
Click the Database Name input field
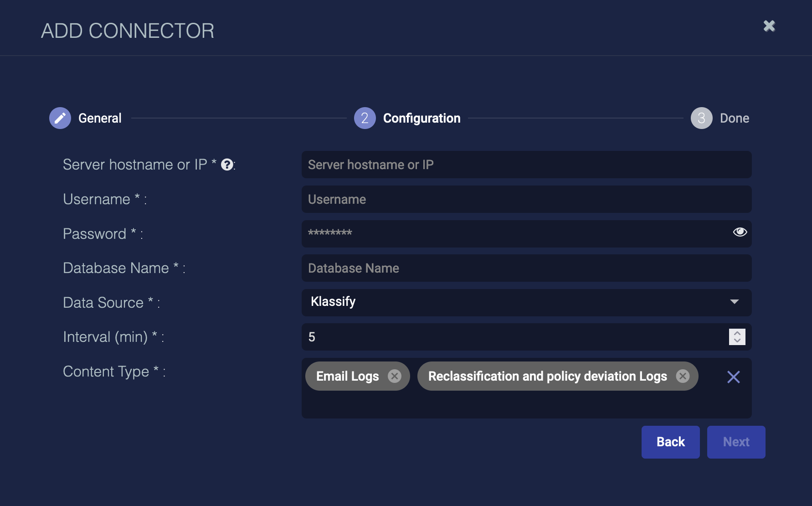pos(526,268)
